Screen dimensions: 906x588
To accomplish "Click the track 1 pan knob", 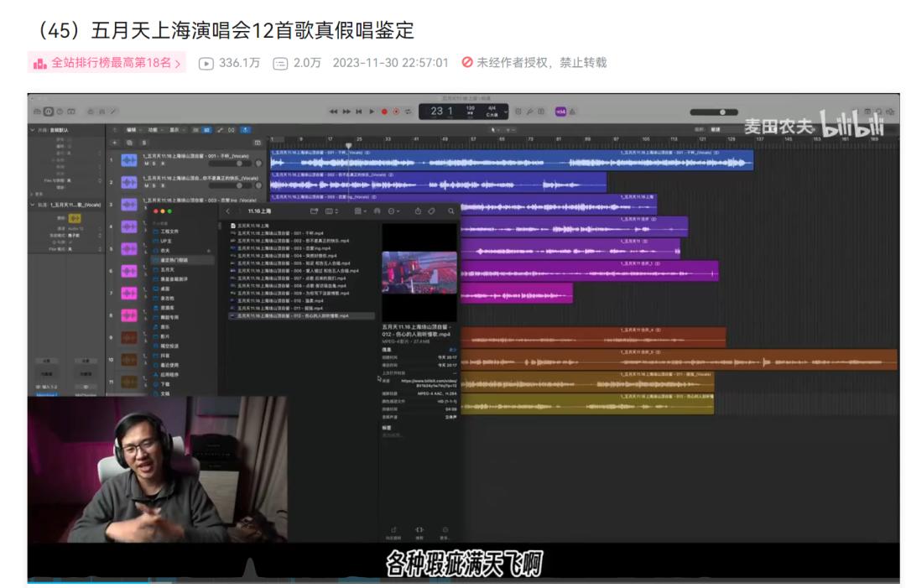I will coord(258,164).
